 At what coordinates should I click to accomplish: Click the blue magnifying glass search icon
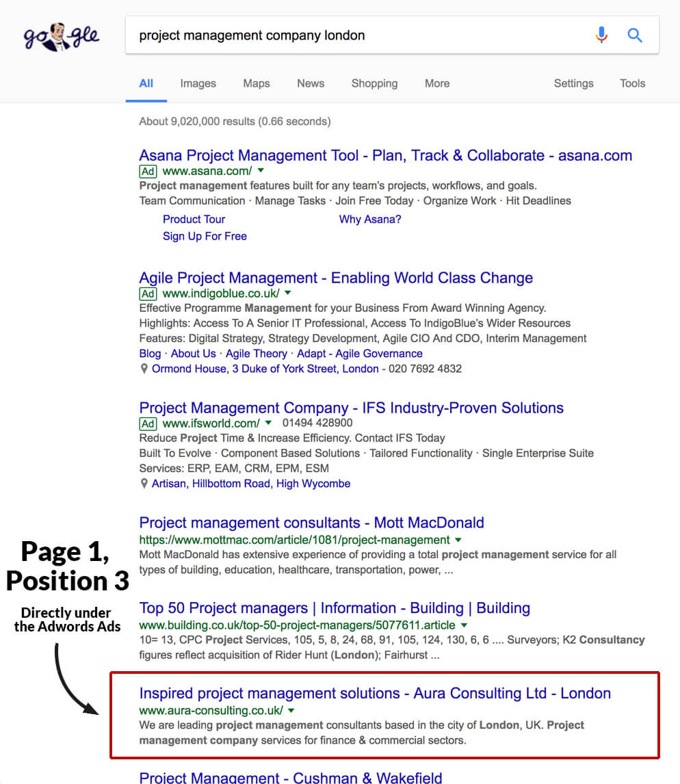635,35
